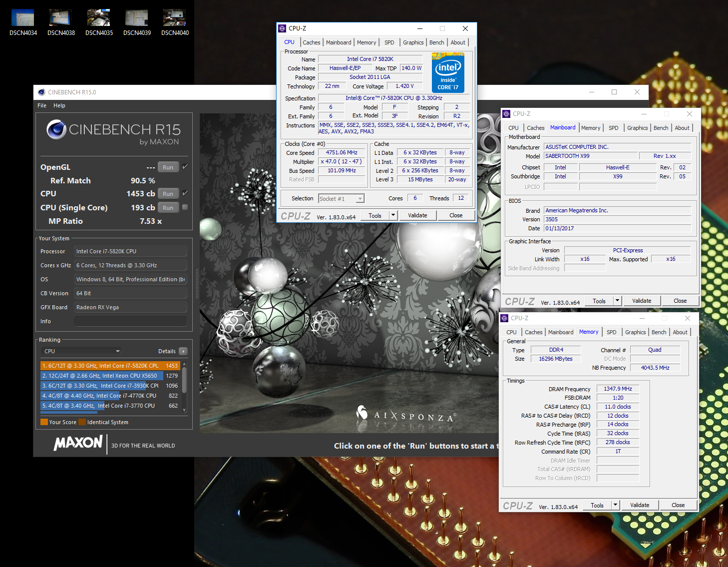The image size is (728, 567).
Task: Click the Memory CPU-Z window title icon
Action: 505,318
